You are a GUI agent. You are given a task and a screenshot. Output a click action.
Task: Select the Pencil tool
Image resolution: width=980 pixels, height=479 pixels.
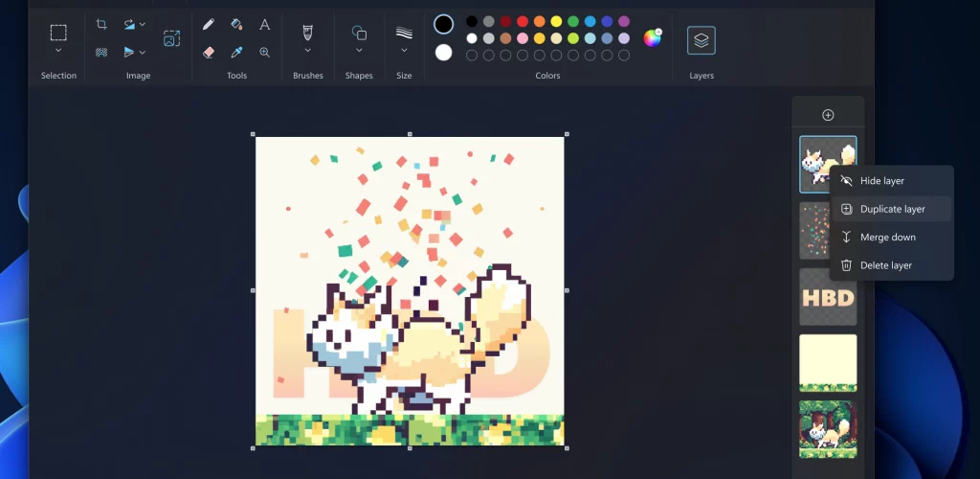click(x=209, y=24)
